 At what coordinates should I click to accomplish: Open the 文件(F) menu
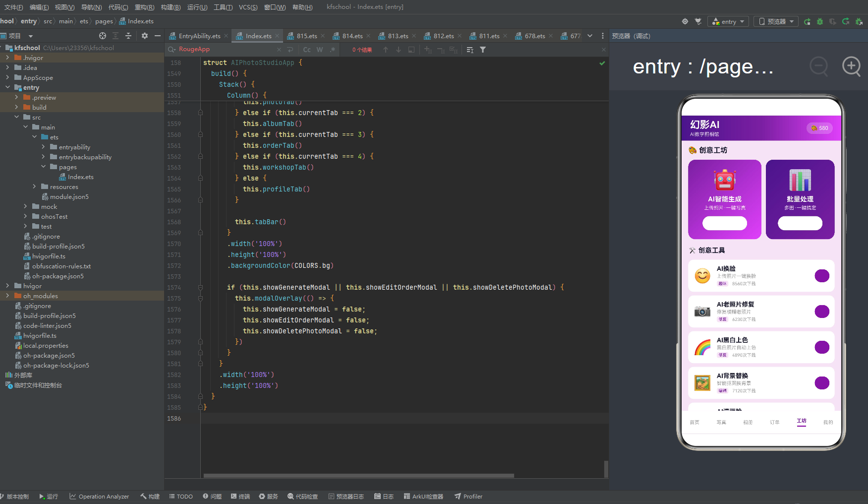pyautogui.click(x=13, y=7)
